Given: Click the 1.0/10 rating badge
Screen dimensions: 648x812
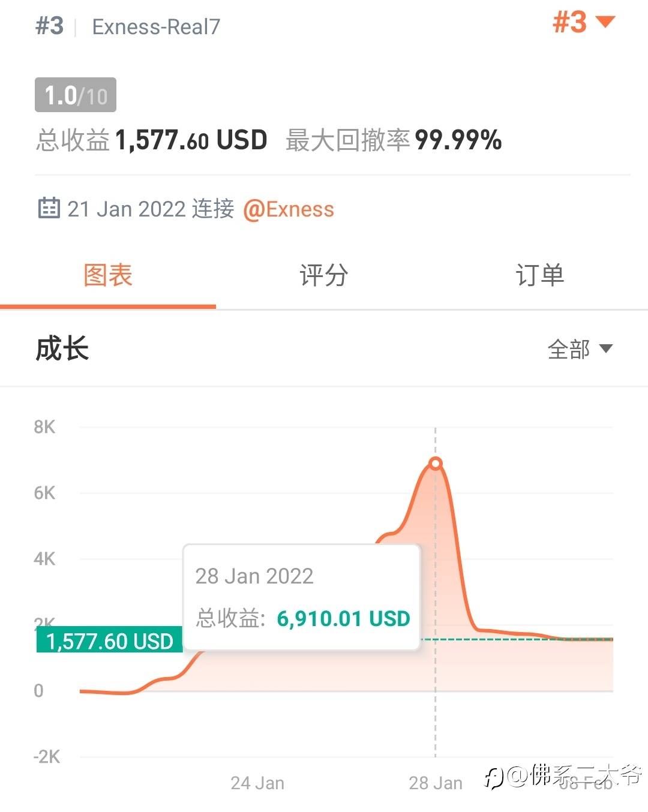Looking at the screenshot, I should (76, 95).
